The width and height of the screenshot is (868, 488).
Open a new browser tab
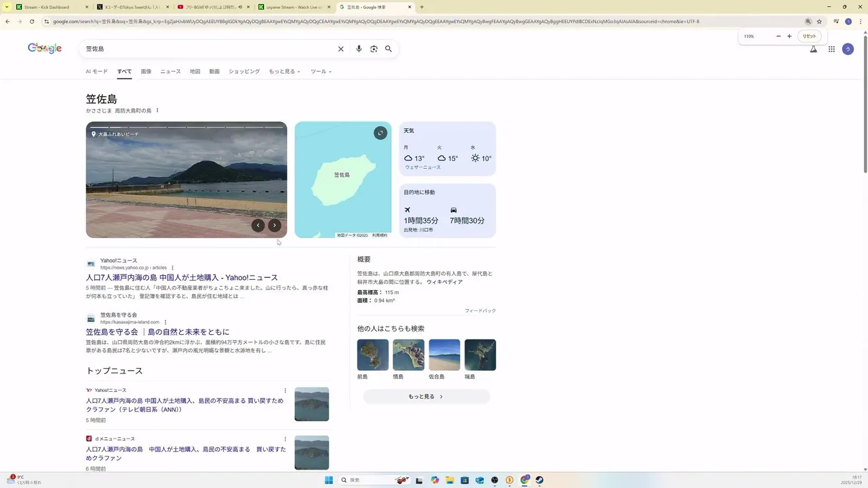tap(422, 7)
